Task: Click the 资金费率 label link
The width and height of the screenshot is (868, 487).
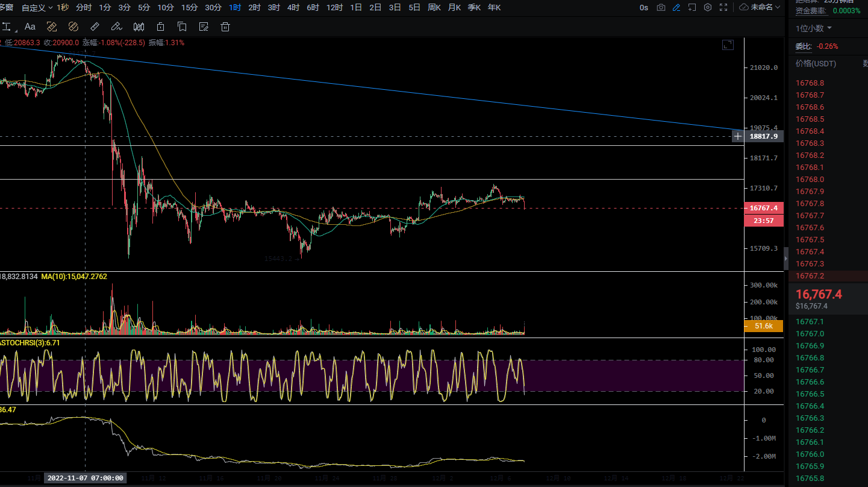Action: [810, 11]
